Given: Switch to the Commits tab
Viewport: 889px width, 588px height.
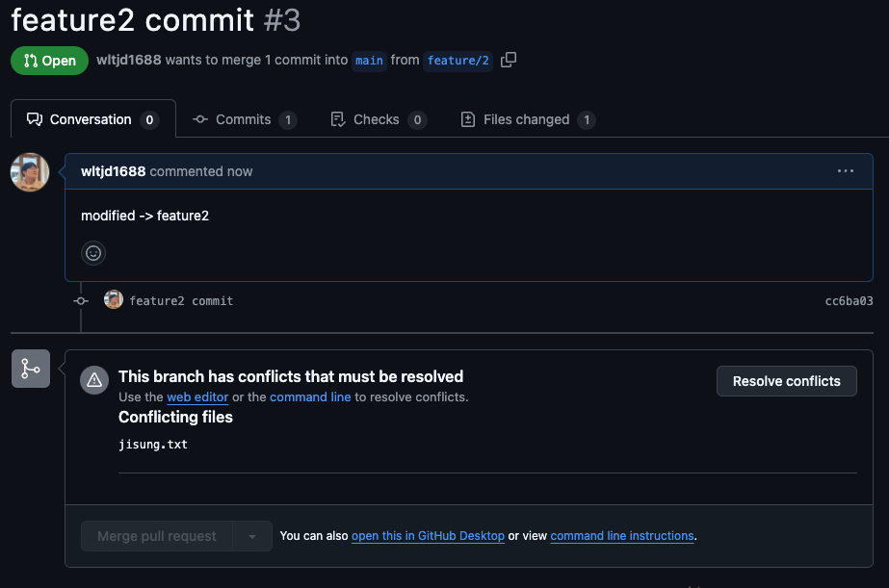Looking at the screenshot, I should [245, 119].
